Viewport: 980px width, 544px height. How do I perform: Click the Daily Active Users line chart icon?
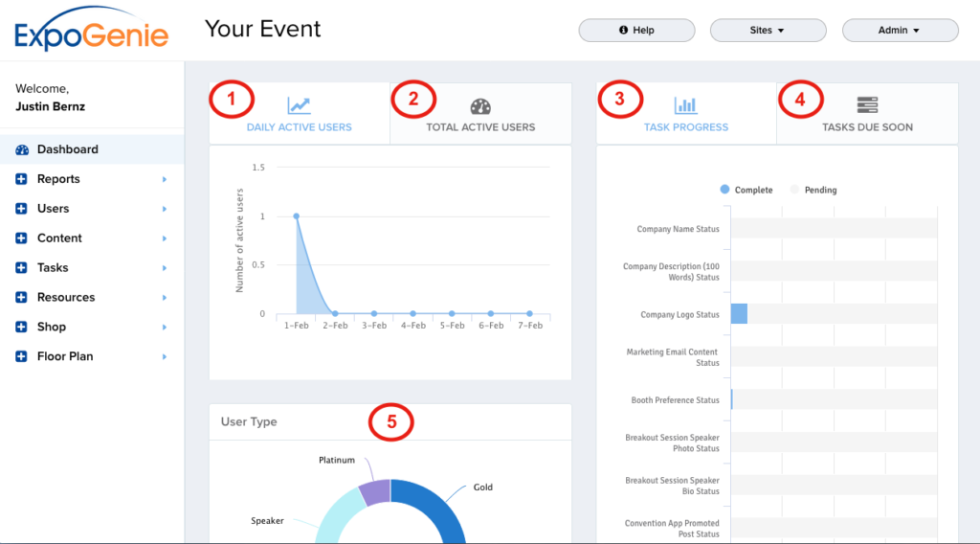coord(300,105)
